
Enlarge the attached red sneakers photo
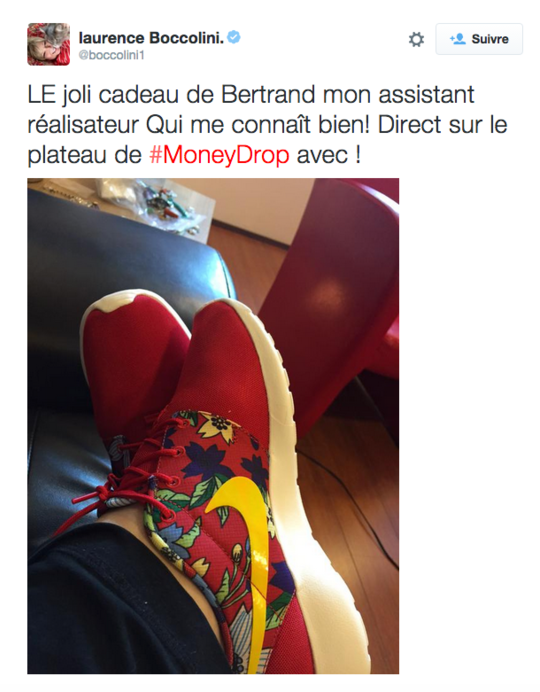pyautogui.click(x=213, y=426)
